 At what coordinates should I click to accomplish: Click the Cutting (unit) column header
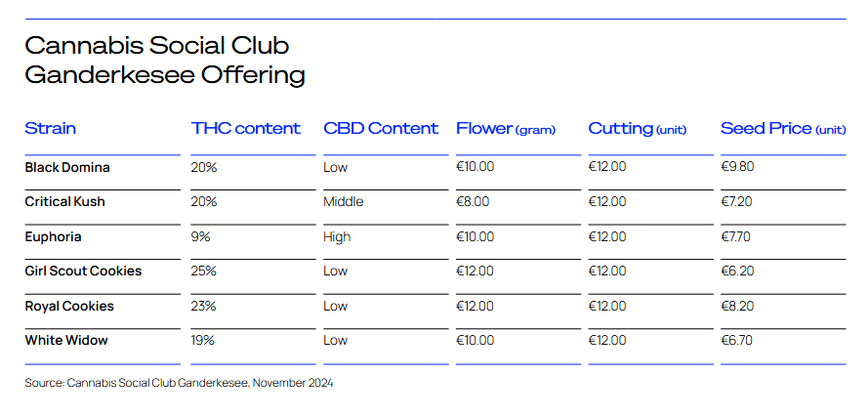(638, 129)
